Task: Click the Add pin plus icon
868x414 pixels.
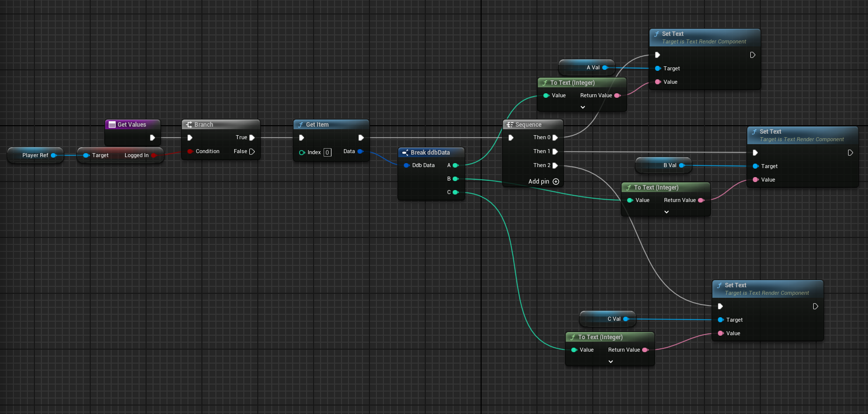Action: (556, 182)
